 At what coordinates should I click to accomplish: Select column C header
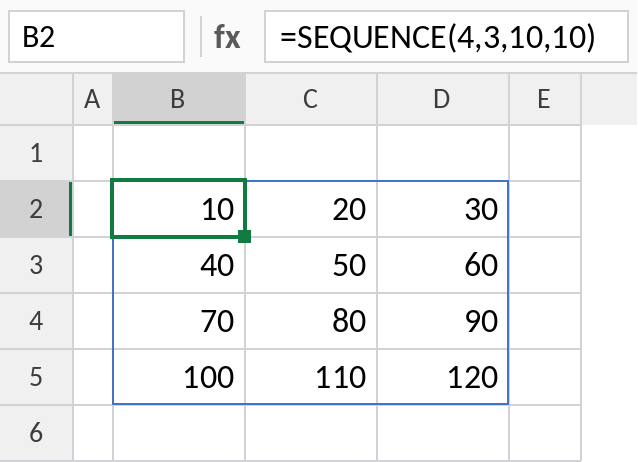(x=311, y=99)
